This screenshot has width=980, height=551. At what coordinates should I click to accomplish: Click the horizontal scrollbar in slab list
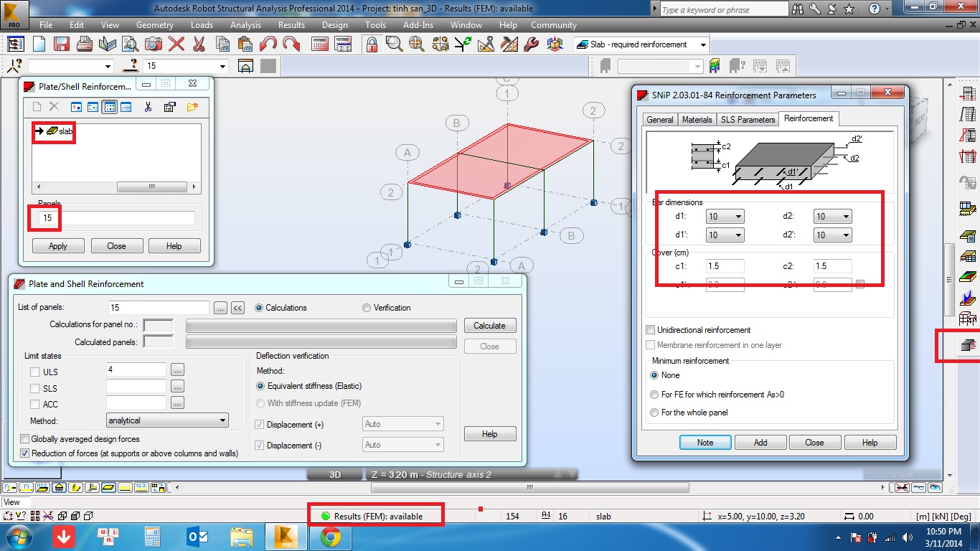tap(151, 187)
